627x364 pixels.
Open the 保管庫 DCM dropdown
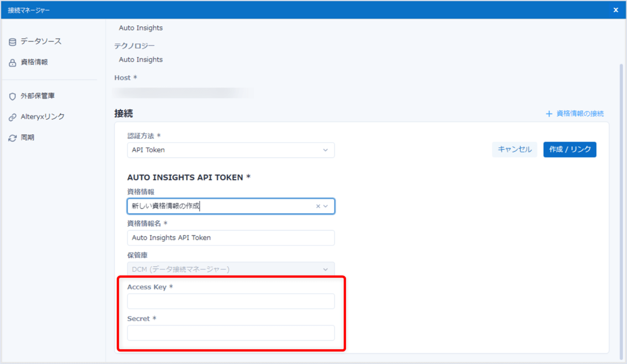coord(231,269)
